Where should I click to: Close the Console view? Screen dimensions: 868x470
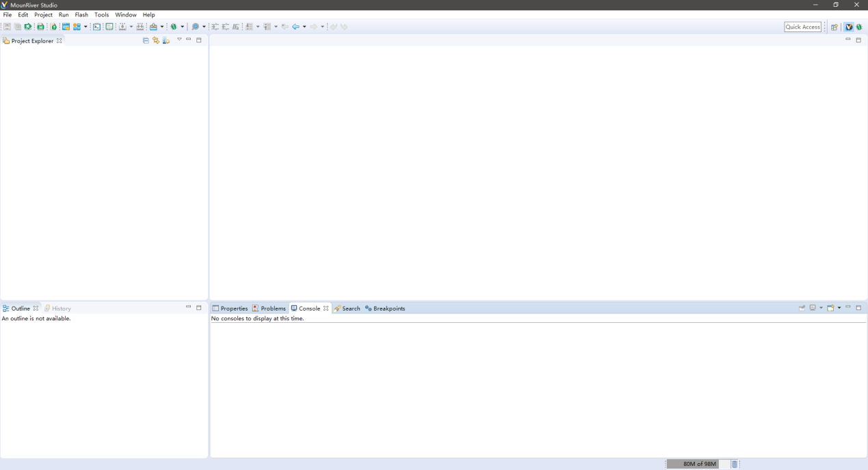(x=326, y=308)
